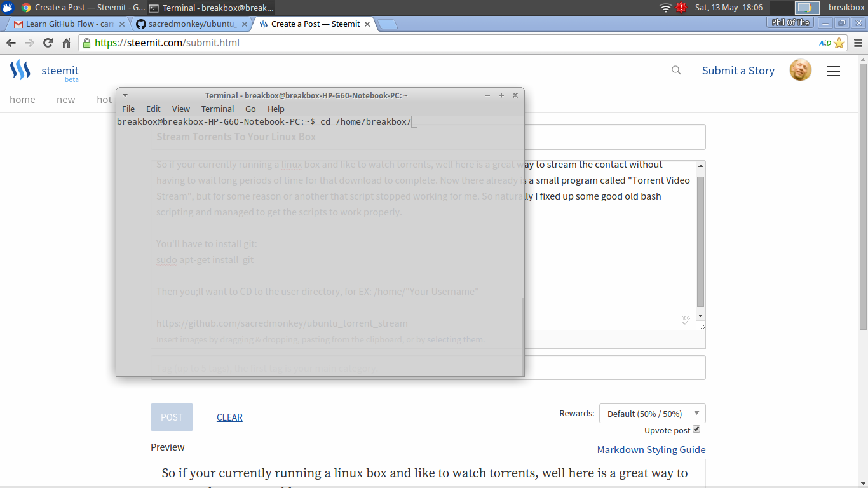Open the new tab button
868x488 pixels.
(387, 24)
